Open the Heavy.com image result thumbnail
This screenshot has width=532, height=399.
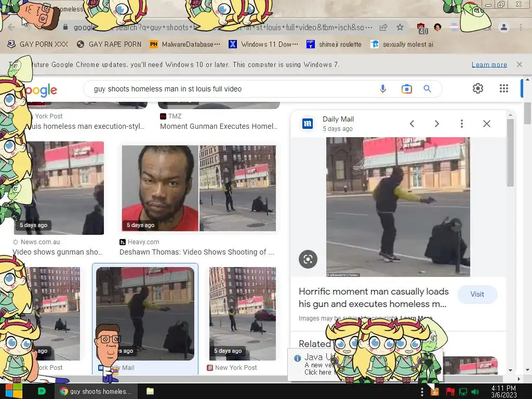click(199, 188)
